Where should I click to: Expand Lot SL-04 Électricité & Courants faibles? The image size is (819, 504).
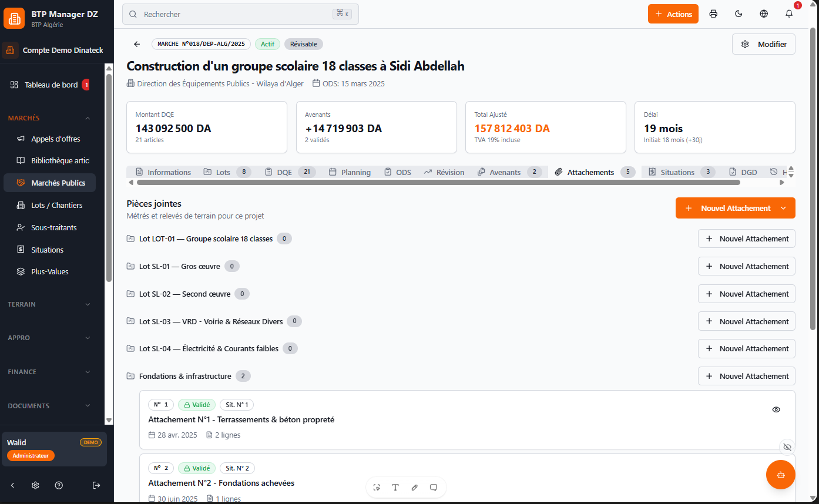(x=212, y=348)
